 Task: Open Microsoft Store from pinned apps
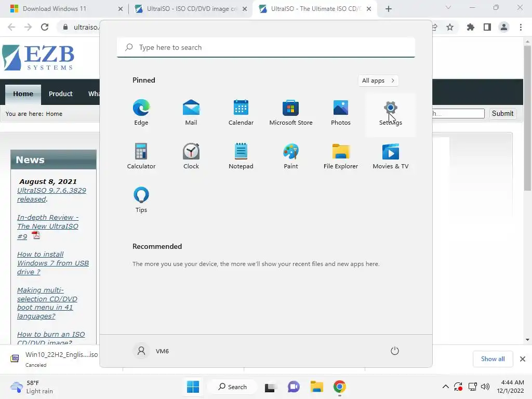pyautogui.click(x=291, y=113)
